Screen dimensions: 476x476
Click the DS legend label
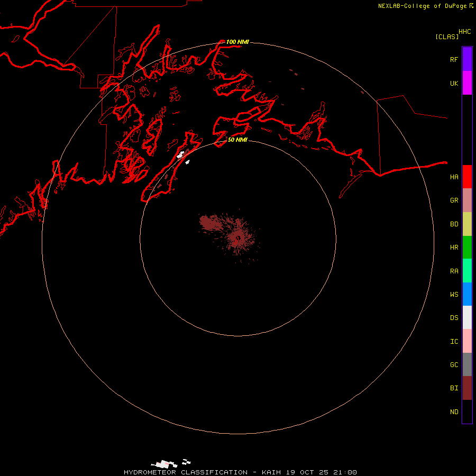point(454,318)
